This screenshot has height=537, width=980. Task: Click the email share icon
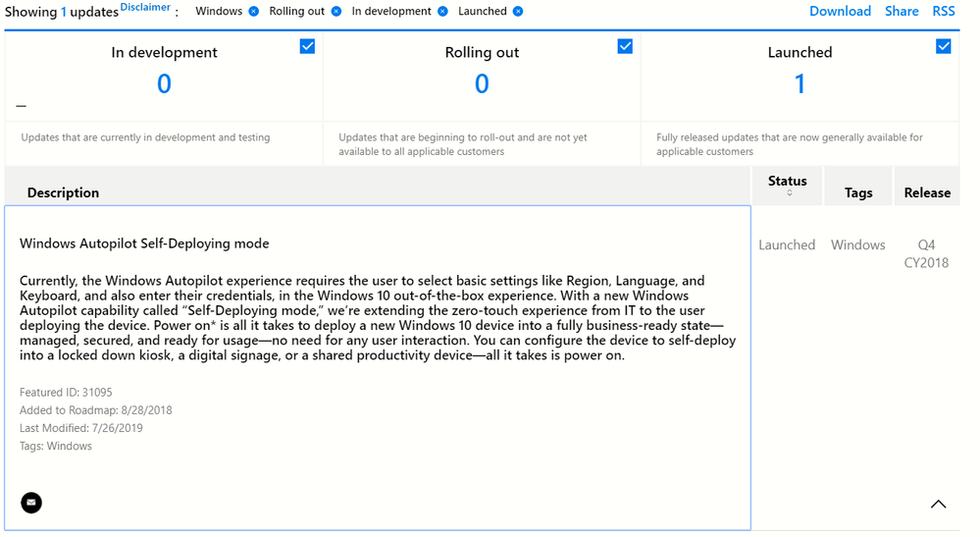[x=31, y=503]
